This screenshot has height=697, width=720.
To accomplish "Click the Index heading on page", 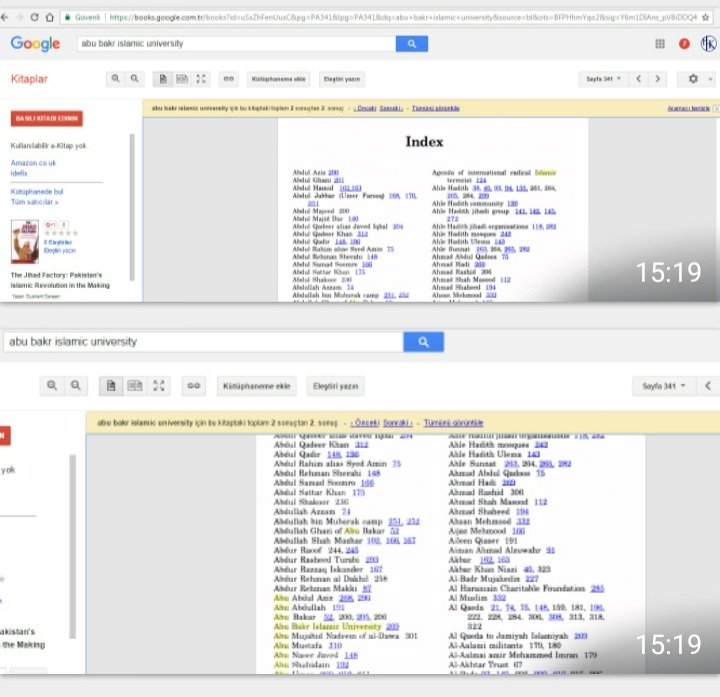I will (424, 142).
